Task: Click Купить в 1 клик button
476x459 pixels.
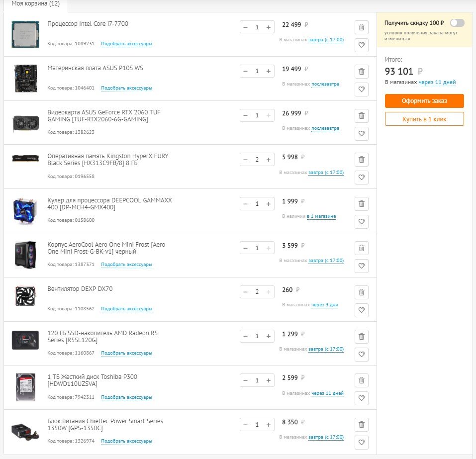Action: 424,119
